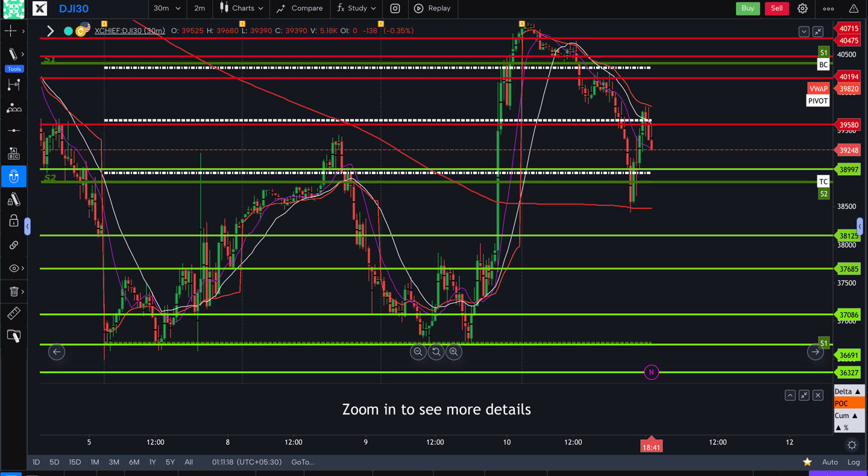This screenshot has height=476, width=868.
Task: Select the 6M range tab
Action: 134,462
